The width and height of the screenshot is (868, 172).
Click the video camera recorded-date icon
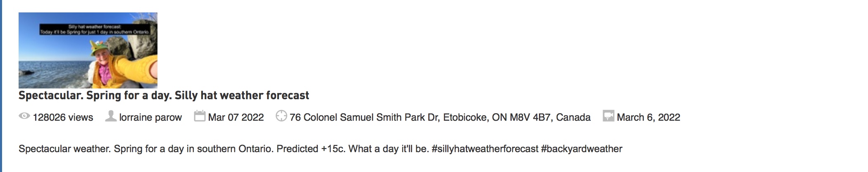coord(608,116)
